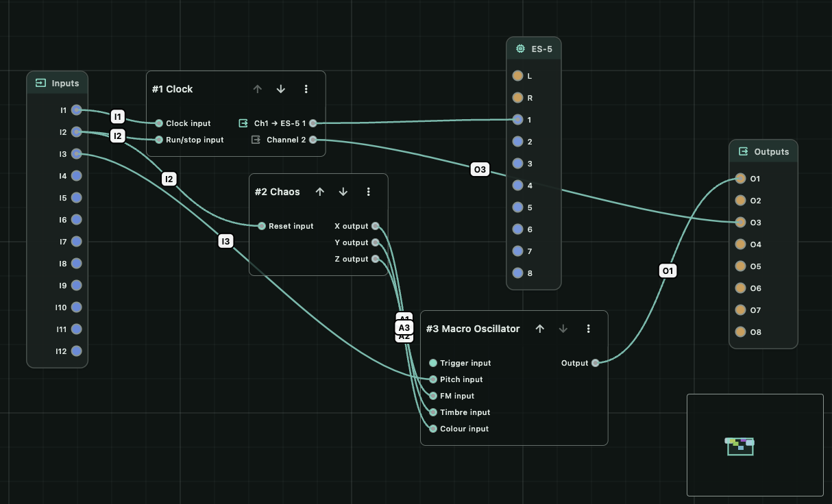Select the Ch1 → ES-5 1 routing icon
The image size is (832, 504).
[x=243, y=123]
